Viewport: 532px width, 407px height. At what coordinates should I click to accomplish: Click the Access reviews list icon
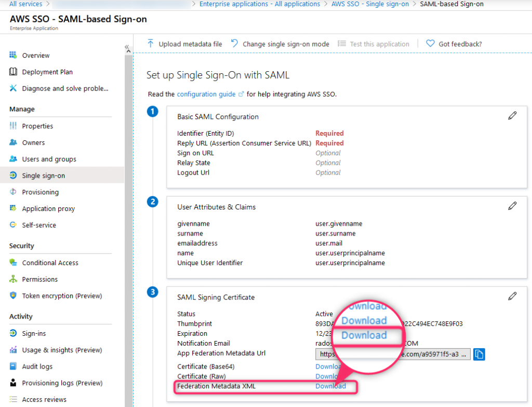click(13, 399)
